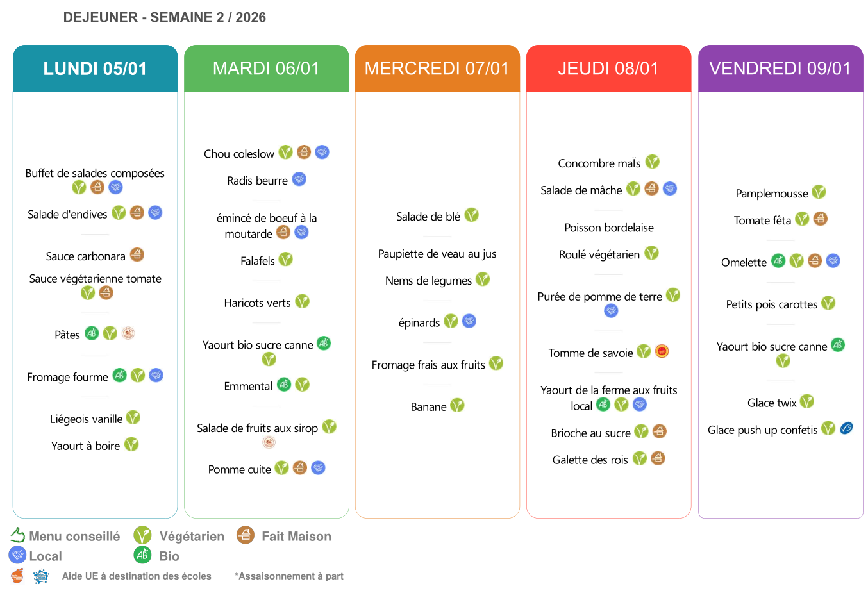
Task: Click the red label icon beside Tomme de savoie
Action: (x=662, y=351)
